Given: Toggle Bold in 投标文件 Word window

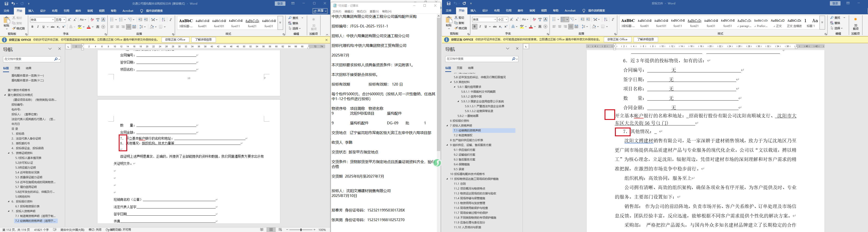Looking at the screenshot, I should coord(475,27).
